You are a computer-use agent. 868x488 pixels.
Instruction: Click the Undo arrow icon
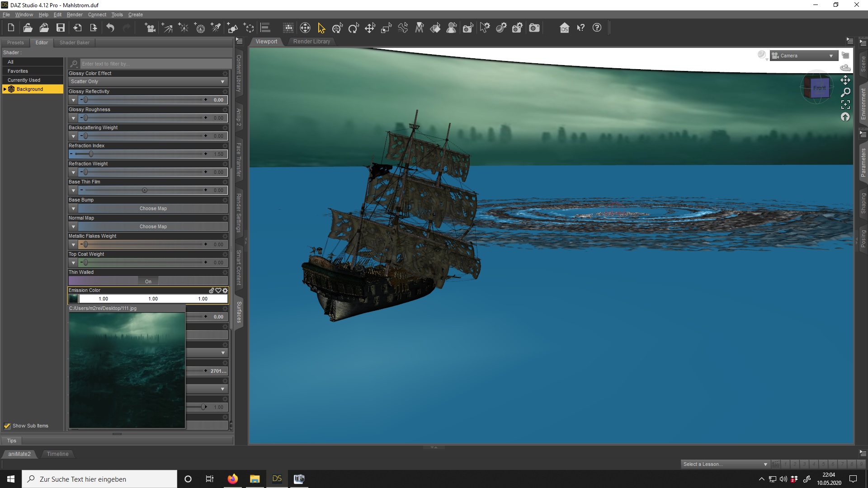[110, 28]
